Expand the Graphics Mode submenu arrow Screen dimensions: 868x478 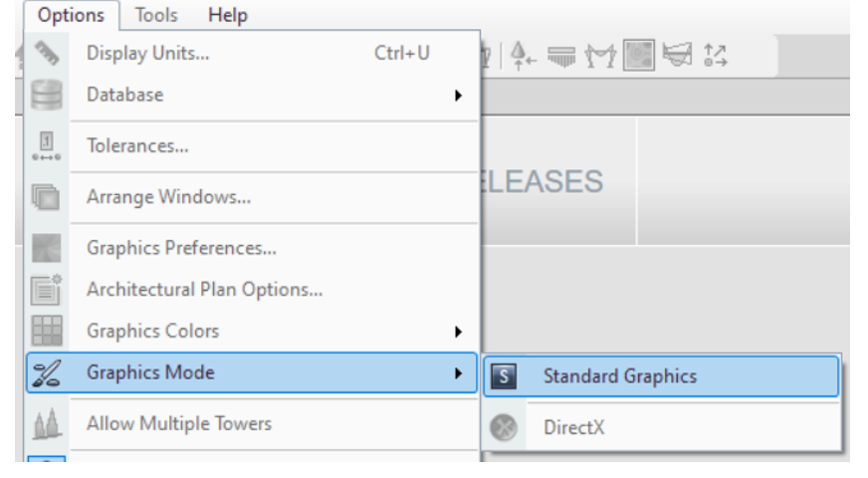click(458, 373)
